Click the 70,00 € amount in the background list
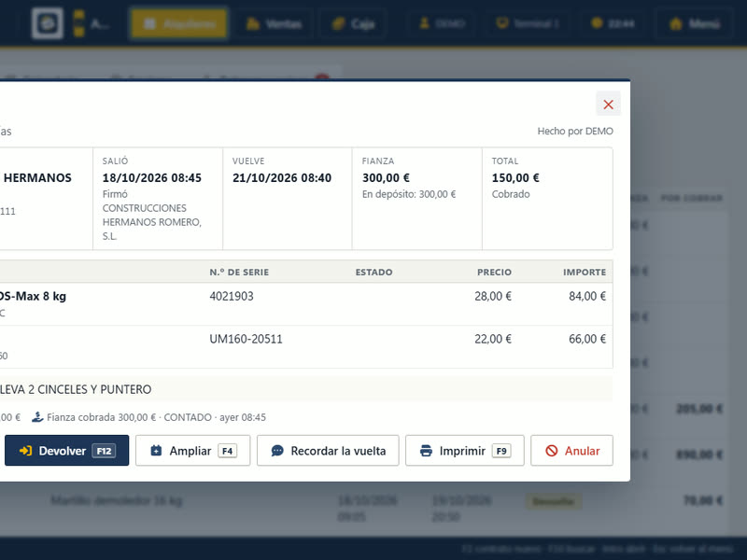747x560 pixels. click(x=703, y=500)
